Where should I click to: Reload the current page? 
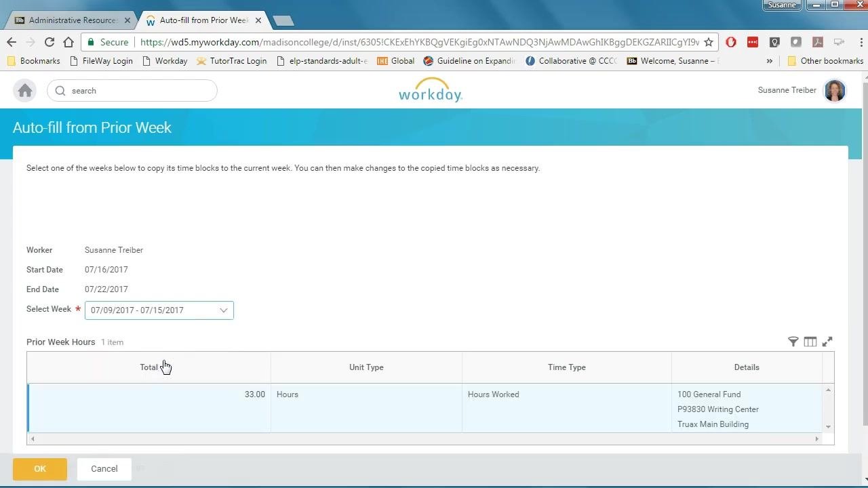pos(50,42)
